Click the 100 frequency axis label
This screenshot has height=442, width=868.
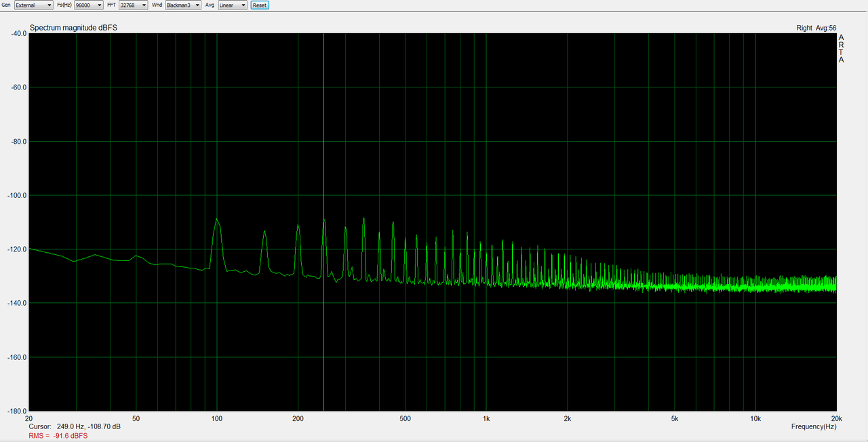tap(217, 418)
